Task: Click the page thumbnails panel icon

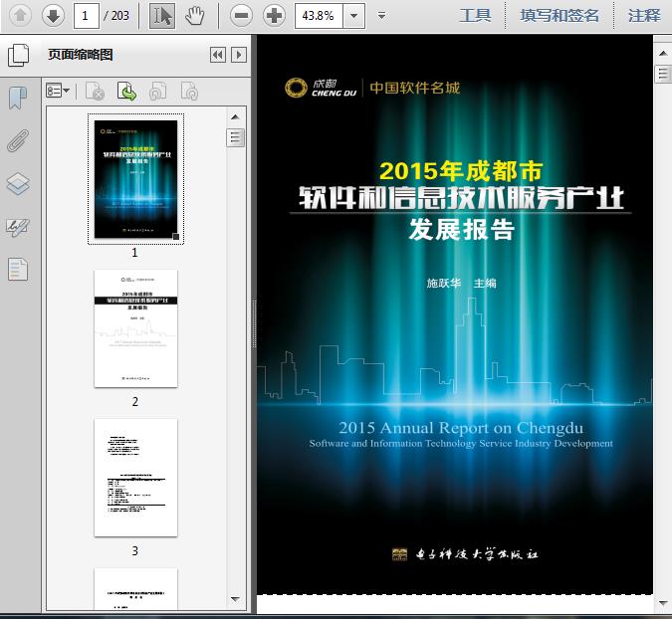Action: click(x=19, y=55)
